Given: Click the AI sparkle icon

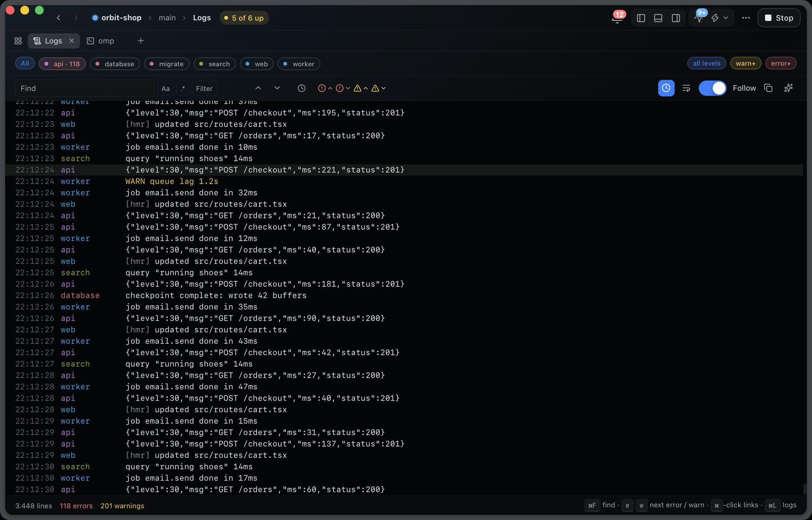Looking at the screenshot, I should [788, 88].
